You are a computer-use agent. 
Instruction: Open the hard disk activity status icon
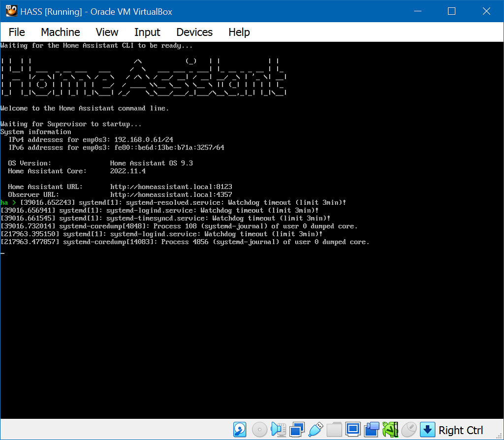(240, 429)
